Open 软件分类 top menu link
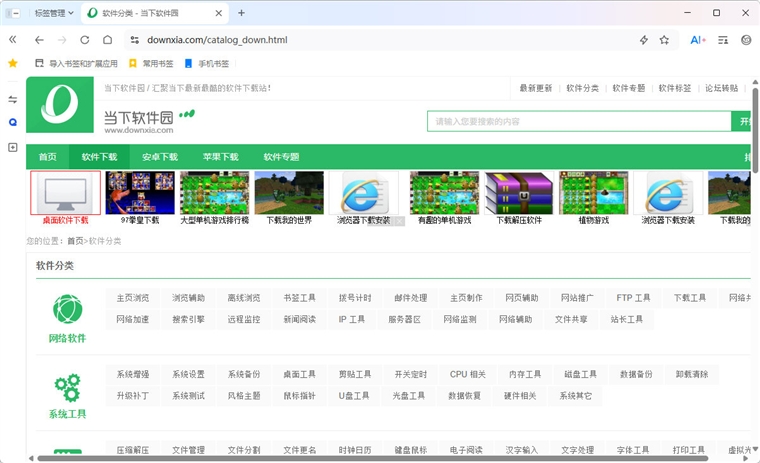Viewport: 760px width, 463px height. [x=582, y=88]
